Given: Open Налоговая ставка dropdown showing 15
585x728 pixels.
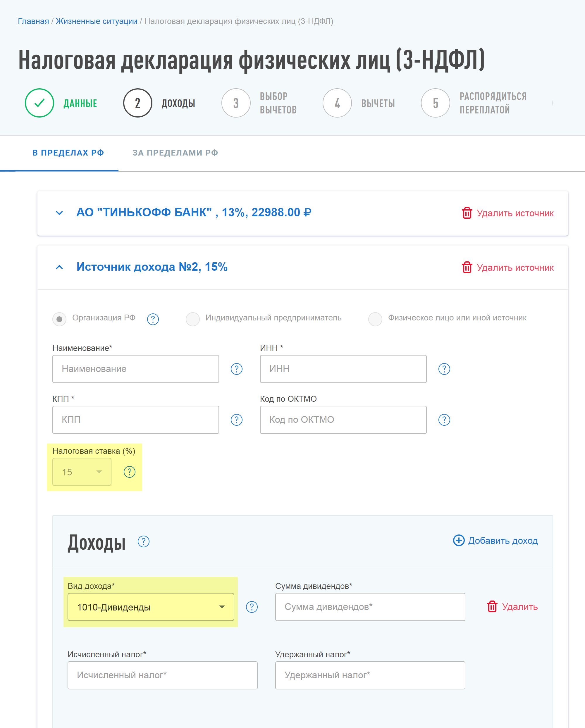Looking at the screenshot, I should (x=82, y=472).
